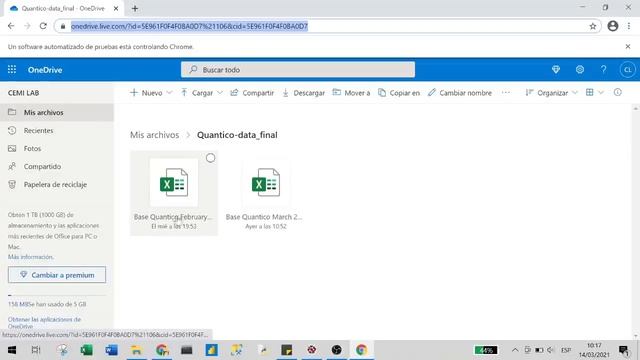This screenshot has width=640, height=360.
Task: Follow the Más información link
Action: [x=31, y=257]
